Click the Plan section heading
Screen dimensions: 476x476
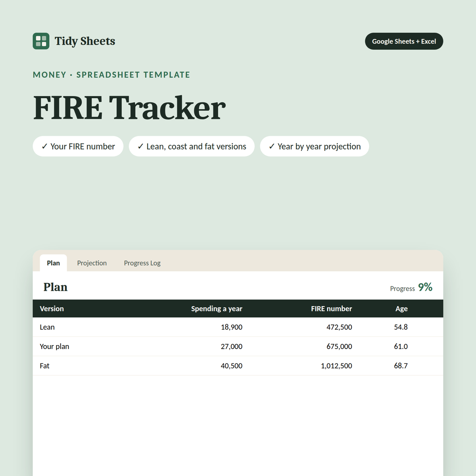pos(56,287)
